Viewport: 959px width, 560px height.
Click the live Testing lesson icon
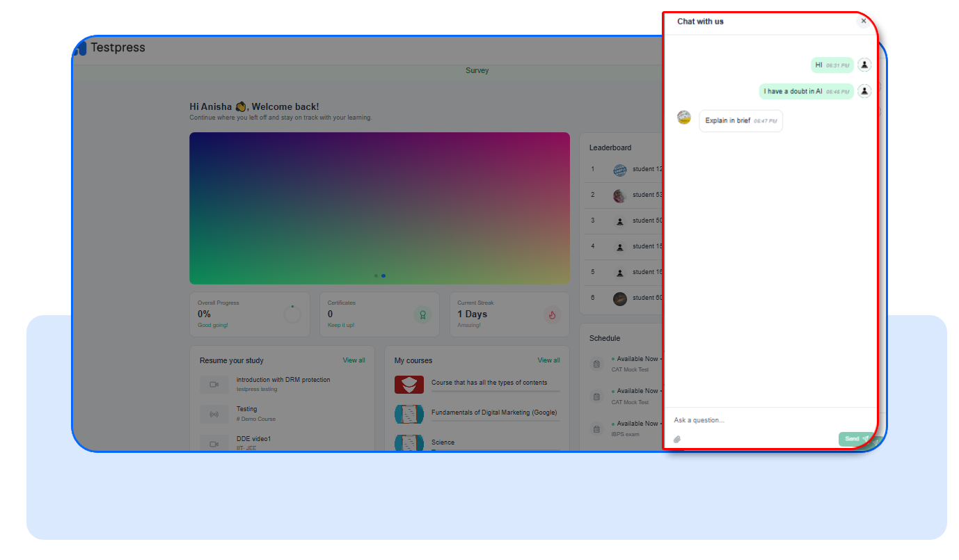(214, 414)
